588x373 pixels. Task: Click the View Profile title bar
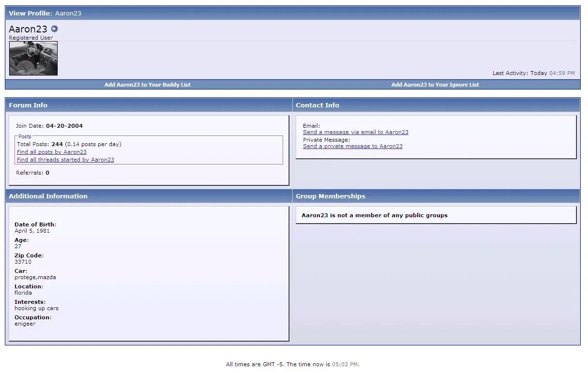coord(45,13)
